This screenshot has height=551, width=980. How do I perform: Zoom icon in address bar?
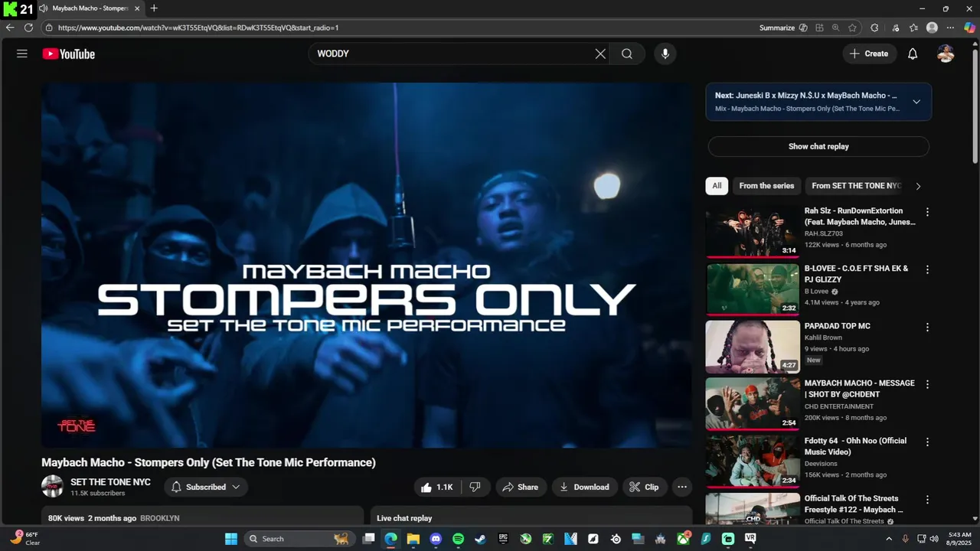836,28
